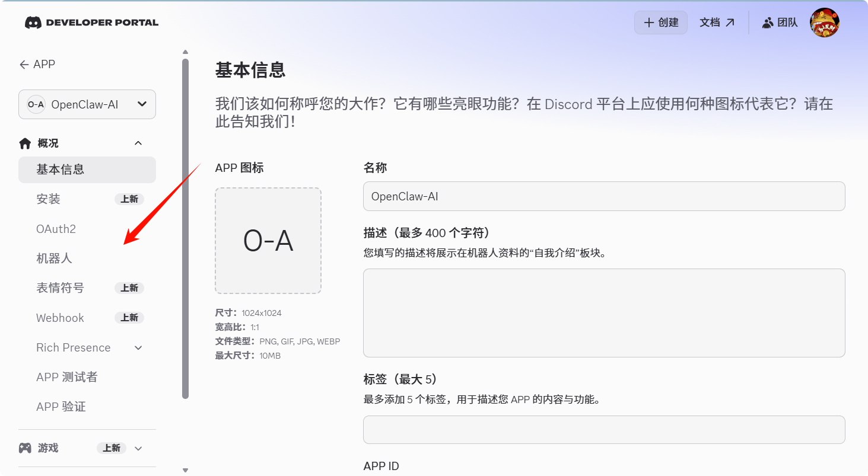868x476 pixels.
Task: Click the team people icon
Action: tap(768, 23)
